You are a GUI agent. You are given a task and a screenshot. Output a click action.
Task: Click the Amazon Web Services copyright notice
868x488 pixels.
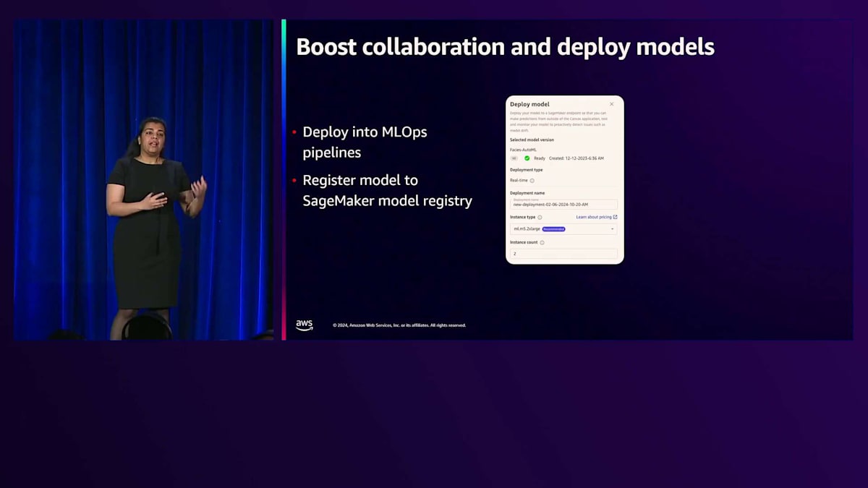[x=399, y=325]
